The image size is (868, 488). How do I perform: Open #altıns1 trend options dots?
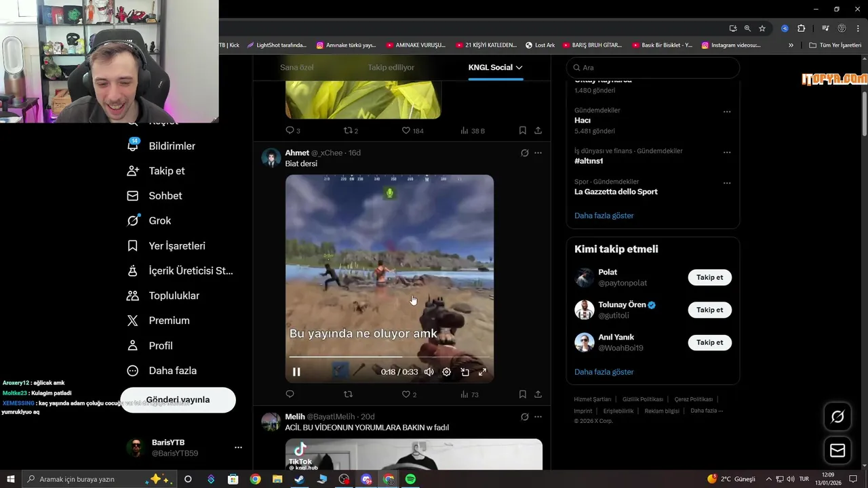(727, 152)
